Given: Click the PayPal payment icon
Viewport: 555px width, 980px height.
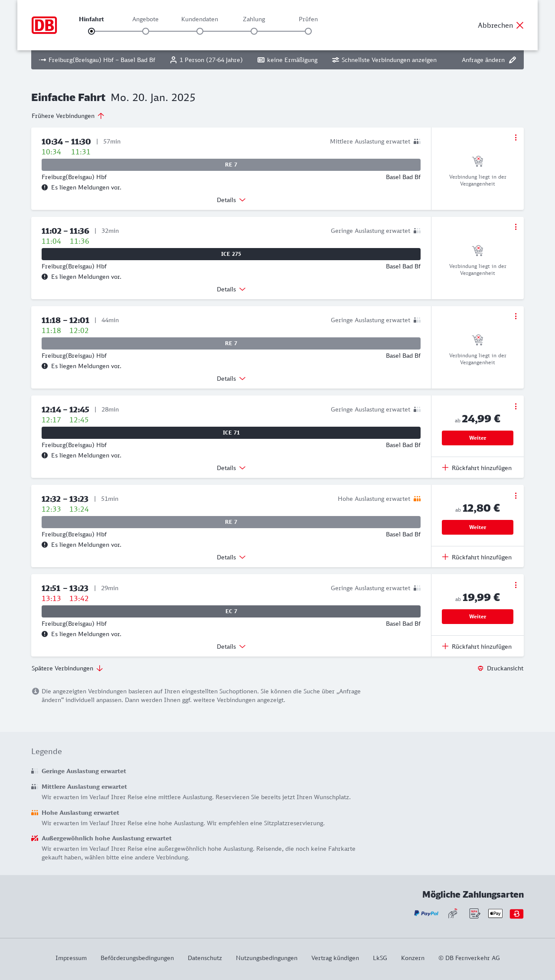Looking at the screenshot, I should pos(426,914).
